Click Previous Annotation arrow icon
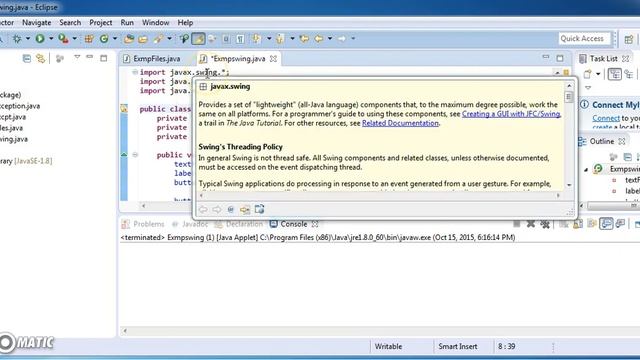Screen dimensions: 640x360 tap(280, 39)
